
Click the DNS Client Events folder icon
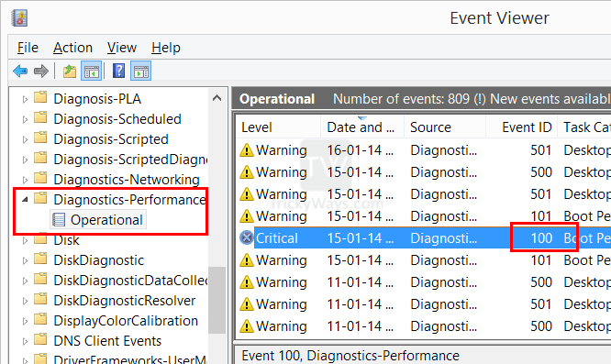(x=40, y=340)
